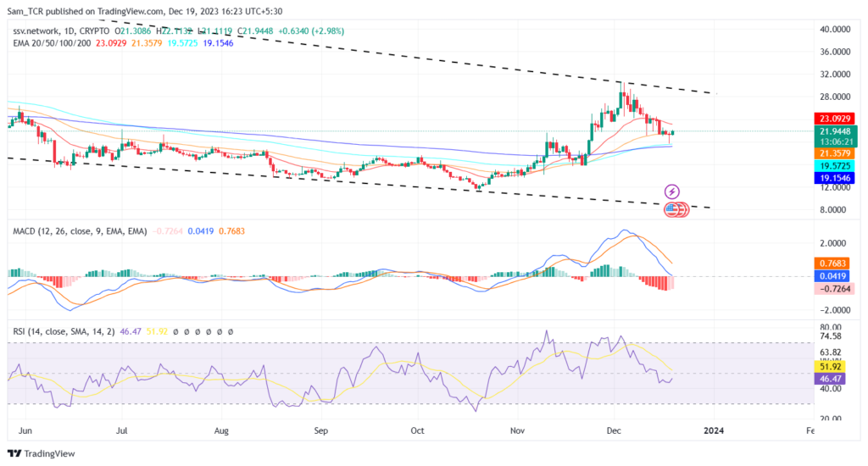The image size is (868, 466).
Task: Click the yellow 51.92 tag on RSI axis
Action: (x=830, y=366)
